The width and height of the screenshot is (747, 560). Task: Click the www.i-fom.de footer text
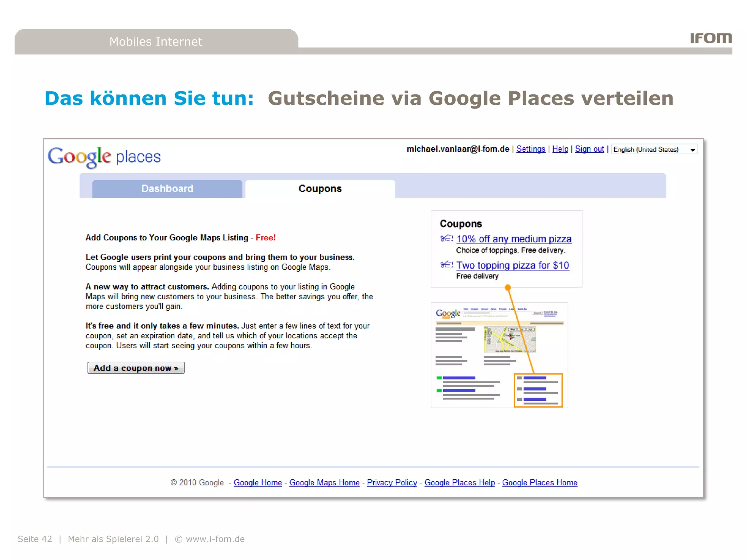pos(215,539)
